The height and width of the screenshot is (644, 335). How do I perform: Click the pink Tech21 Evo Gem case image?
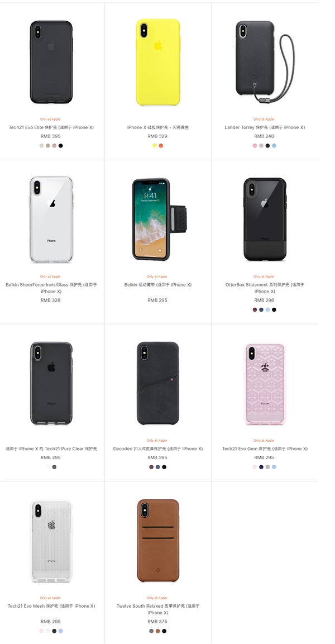(x=263, y=383)
